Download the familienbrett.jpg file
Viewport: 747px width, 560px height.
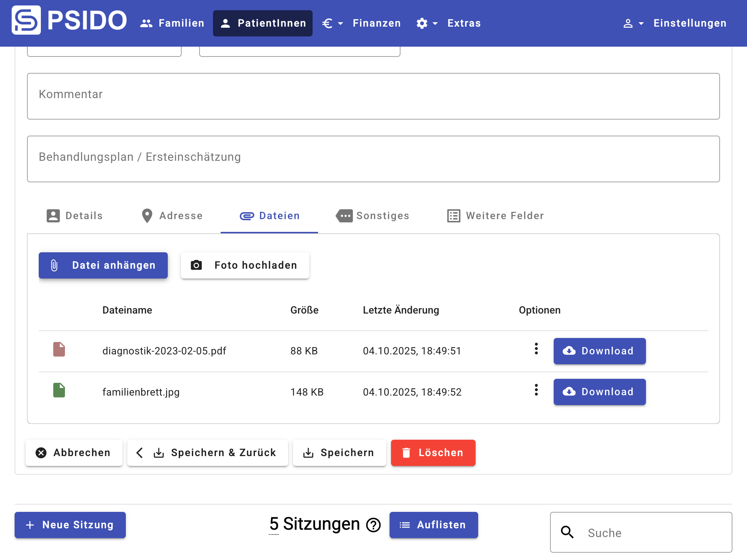(x=600, y=392)
